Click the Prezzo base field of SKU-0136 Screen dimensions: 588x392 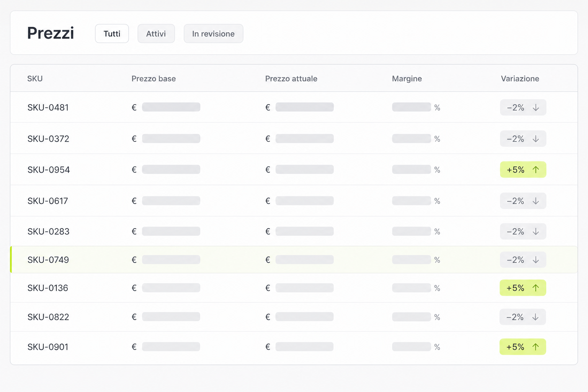point(171,287)
